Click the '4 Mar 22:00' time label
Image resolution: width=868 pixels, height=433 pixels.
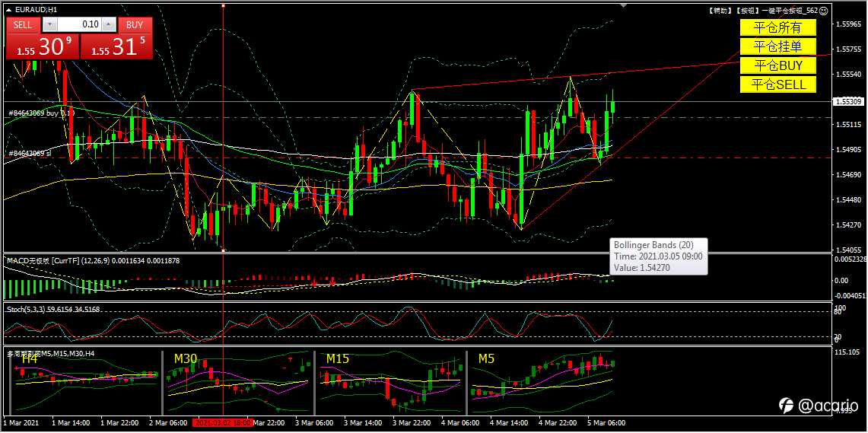(x=558, y=422)
